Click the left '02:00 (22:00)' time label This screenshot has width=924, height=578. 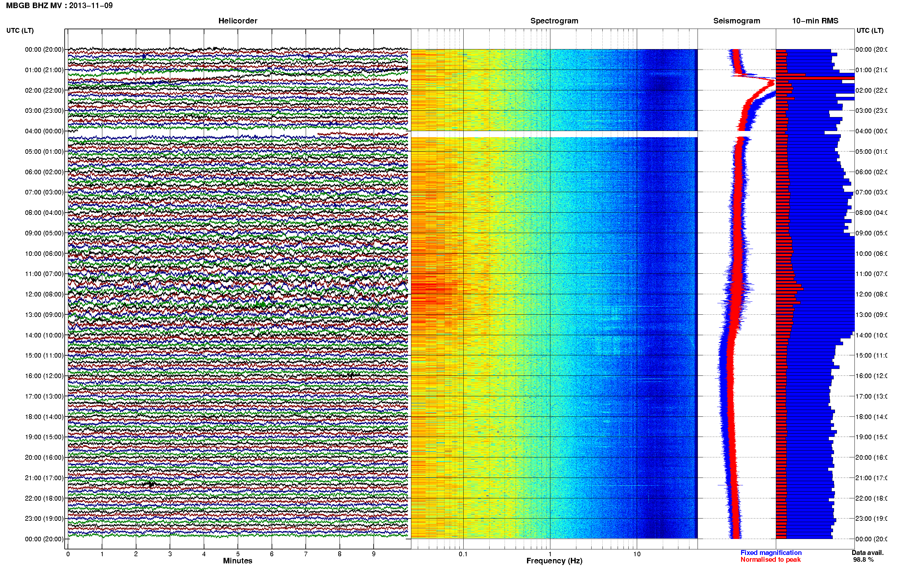click(x=44, y=90)
